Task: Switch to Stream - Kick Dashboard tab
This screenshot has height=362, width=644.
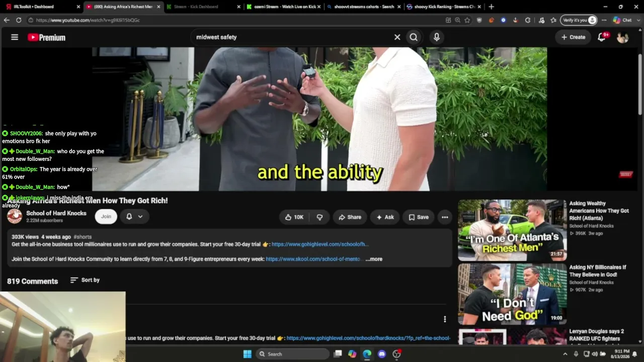Action: (203, 7)
